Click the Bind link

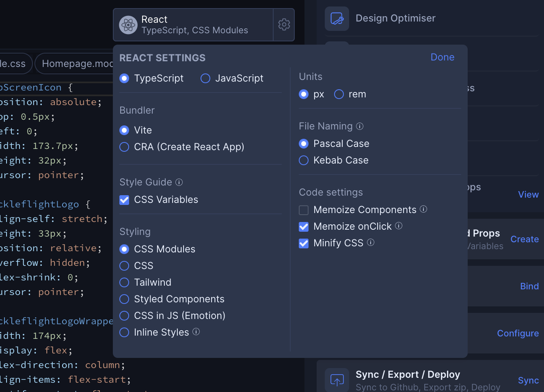pos(529,286)
